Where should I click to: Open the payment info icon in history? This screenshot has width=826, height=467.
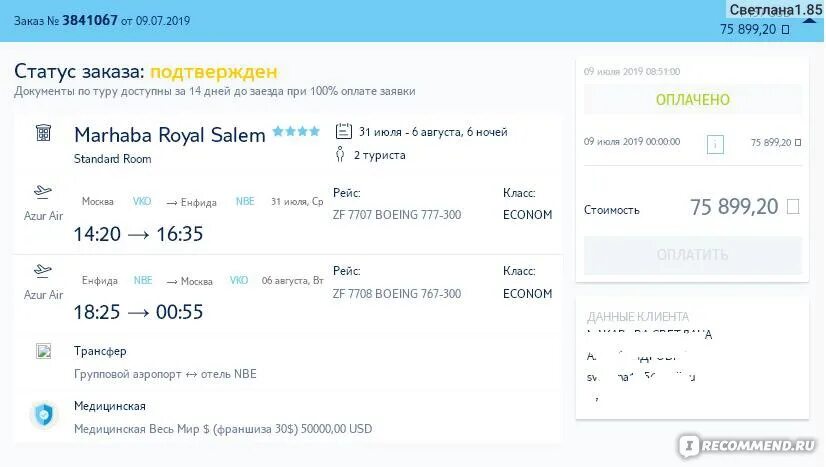click(x=715, y=144)
